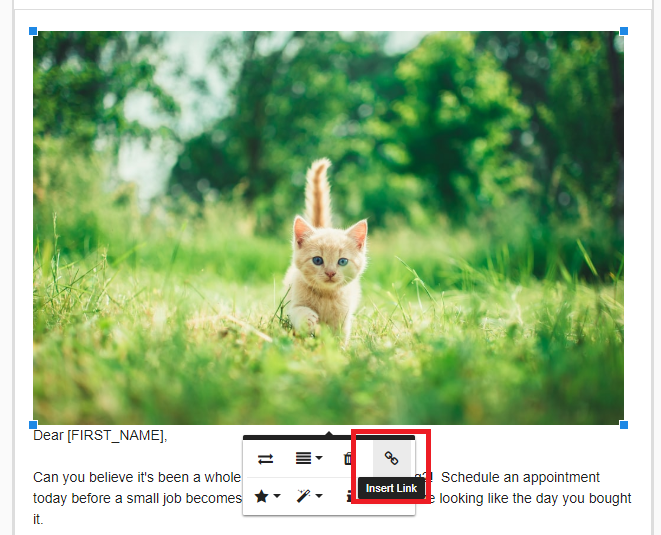
Task: Click the star Style icon
Action: 261,496
